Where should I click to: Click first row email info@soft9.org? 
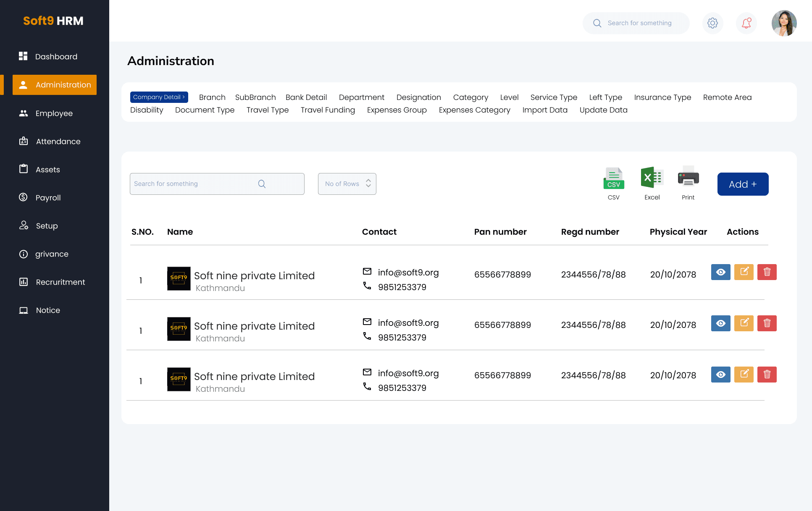click(408, 273)
